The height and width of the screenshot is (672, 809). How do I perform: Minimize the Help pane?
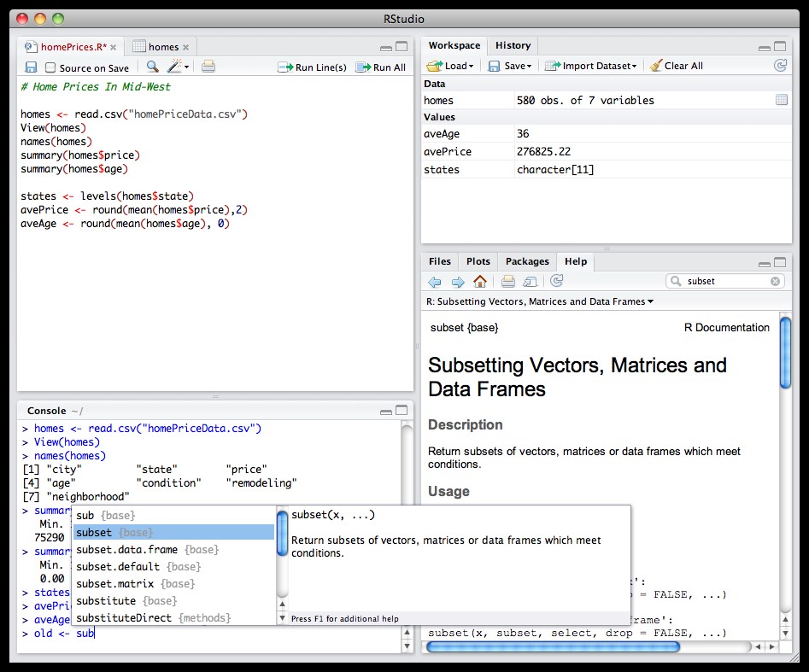tap(765, 264)
